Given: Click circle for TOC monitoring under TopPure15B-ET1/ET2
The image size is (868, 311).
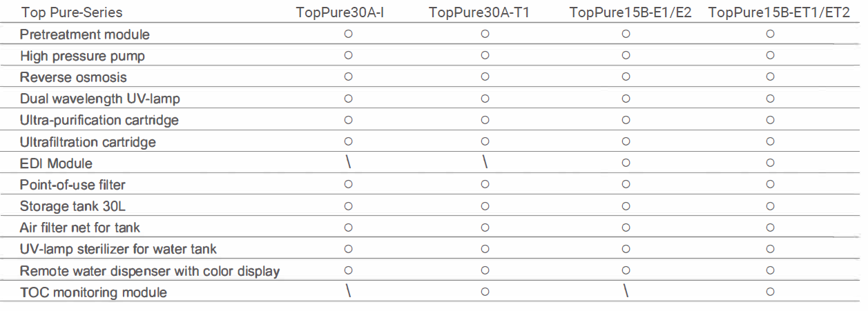Looking at the screenshot, I should [770, 292].
